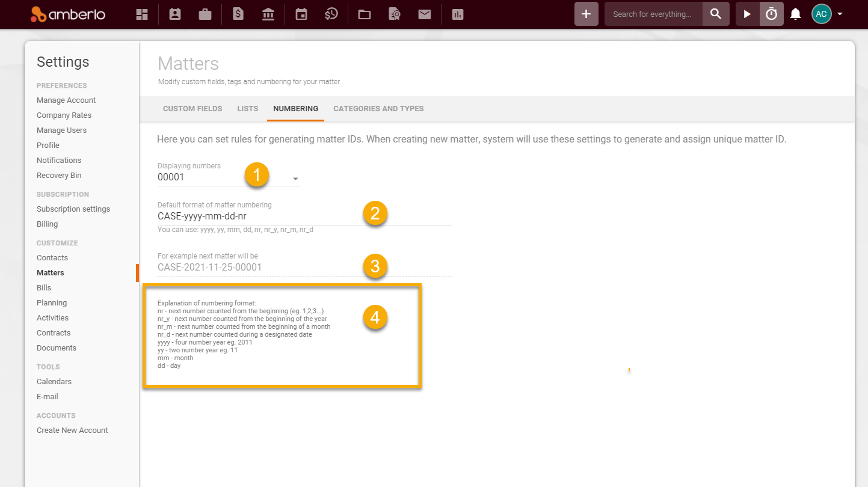Expand the Displaying numbers dropdown
This screenshot has height=487, width=868.
pos(295,179)
